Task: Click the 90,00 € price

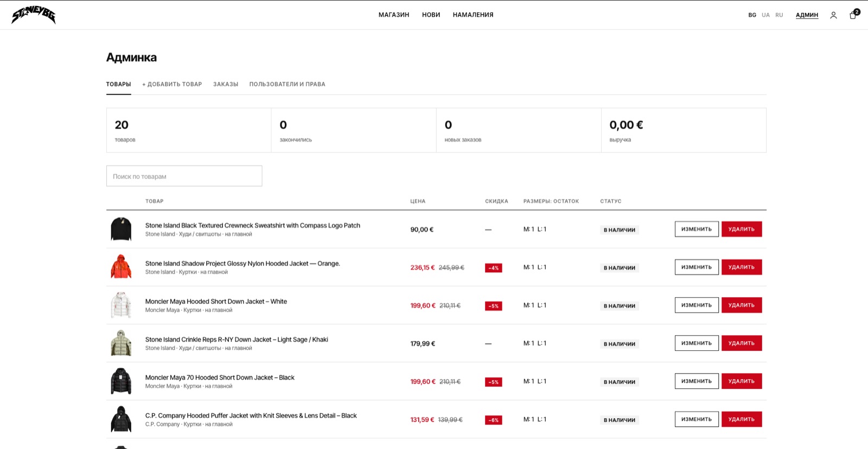Action: [422, 229]
